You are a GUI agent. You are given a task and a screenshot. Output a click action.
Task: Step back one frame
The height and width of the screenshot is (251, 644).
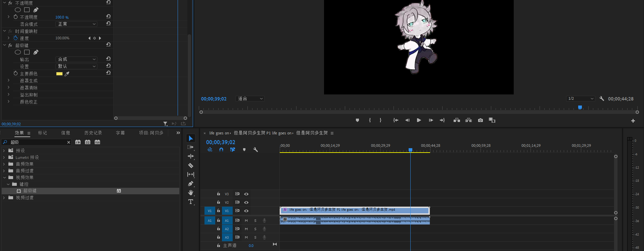[x=407, y=120]
